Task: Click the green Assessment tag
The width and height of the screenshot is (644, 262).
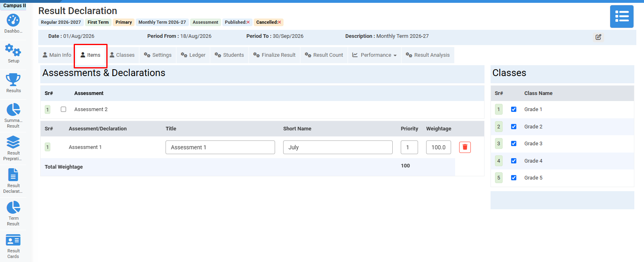Action: [x=205, y=22]
